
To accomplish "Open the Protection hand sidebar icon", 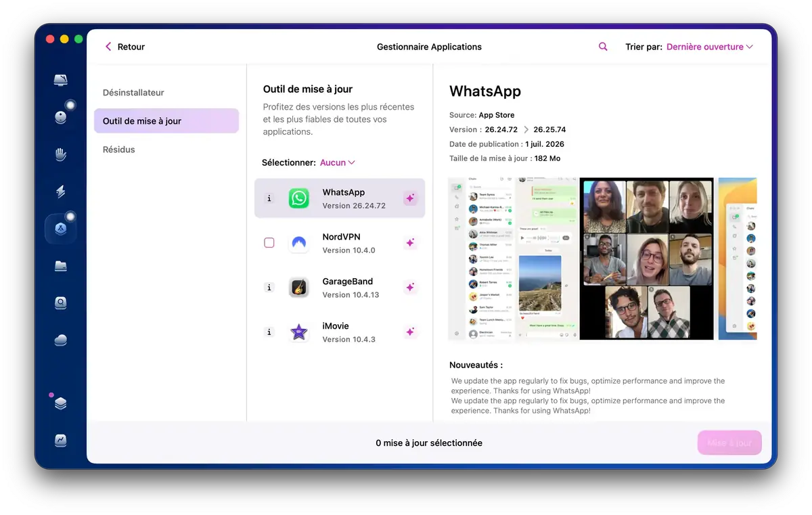I will 61,154.
